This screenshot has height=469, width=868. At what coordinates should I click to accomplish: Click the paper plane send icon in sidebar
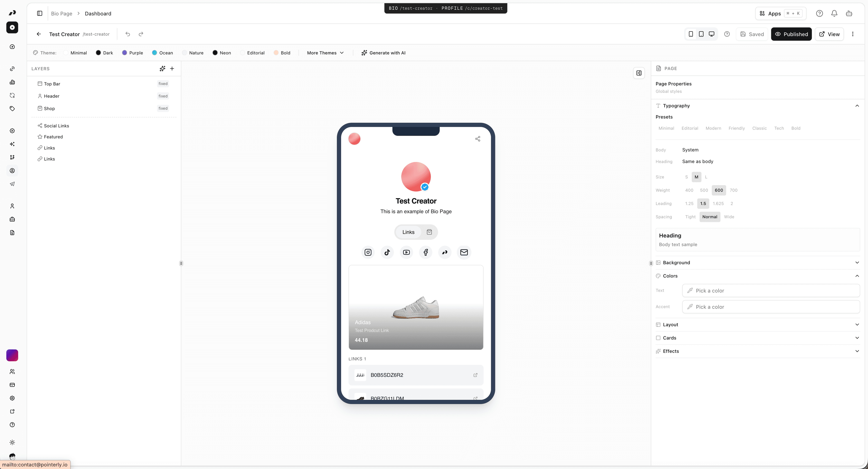tap(12, 184)
